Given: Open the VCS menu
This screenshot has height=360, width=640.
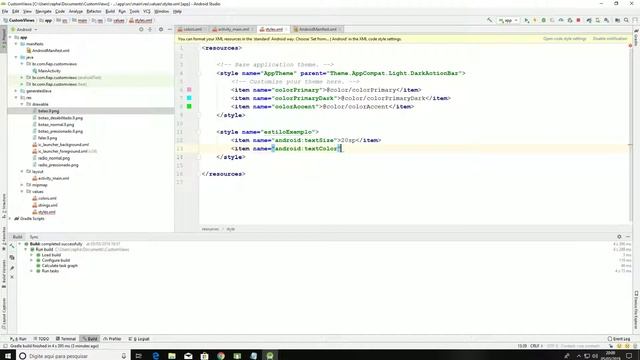Looking at the screenshot, I should coord(147,11).
